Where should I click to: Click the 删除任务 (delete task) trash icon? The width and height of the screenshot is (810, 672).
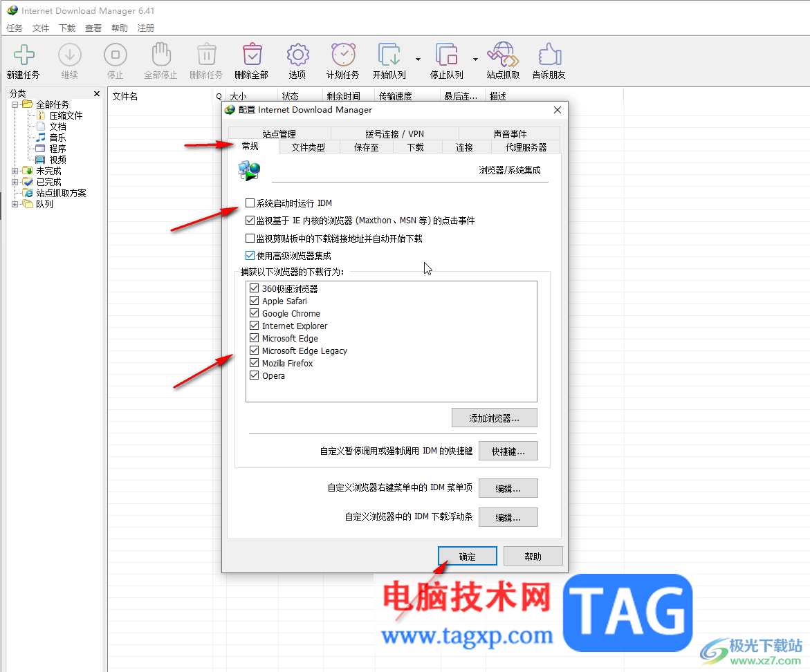[206, 55]
